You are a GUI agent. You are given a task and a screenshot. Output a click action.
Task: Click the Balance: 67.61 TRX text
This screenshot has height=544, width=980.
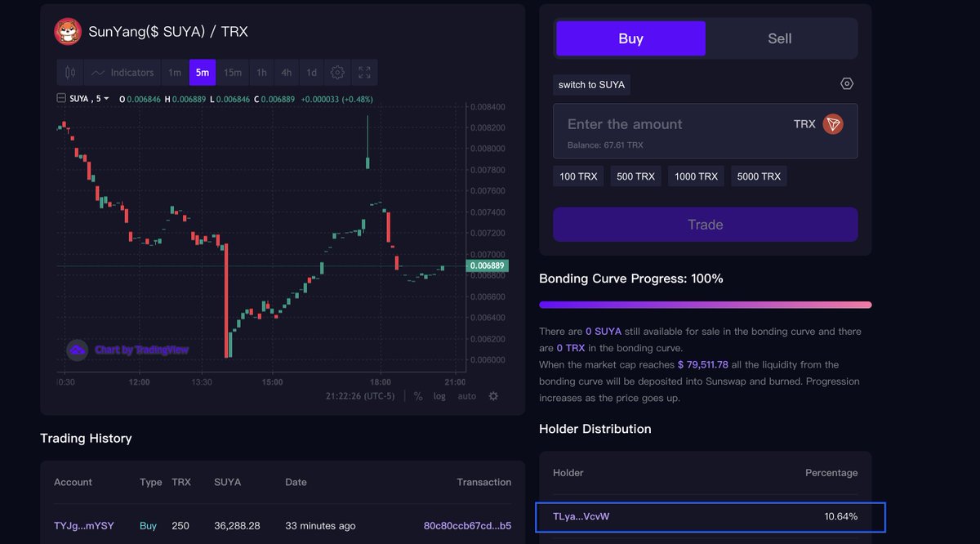click(605, 145)
